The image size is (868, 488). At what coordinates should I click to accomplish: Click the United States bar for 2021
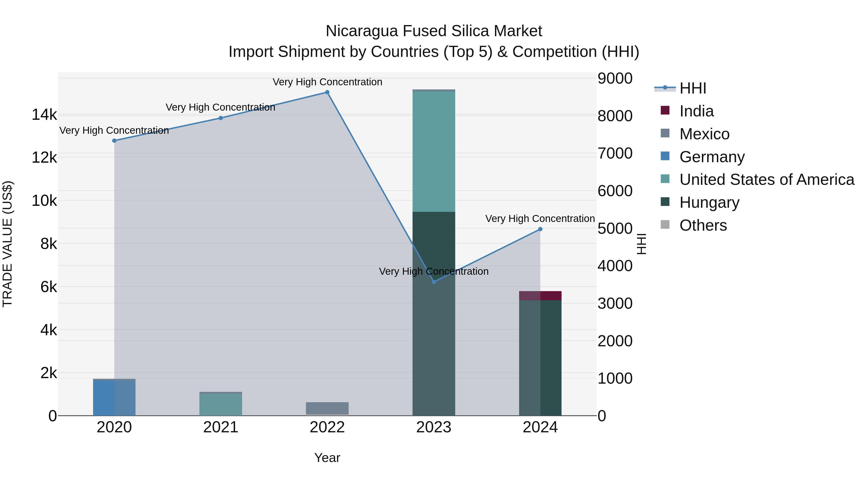221,405
